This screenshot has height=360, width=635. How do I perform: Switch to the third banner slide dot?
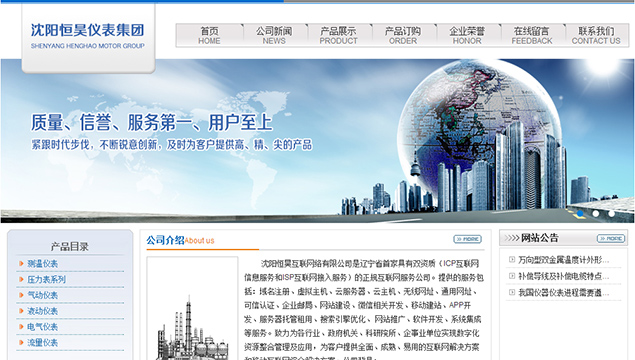612,213
